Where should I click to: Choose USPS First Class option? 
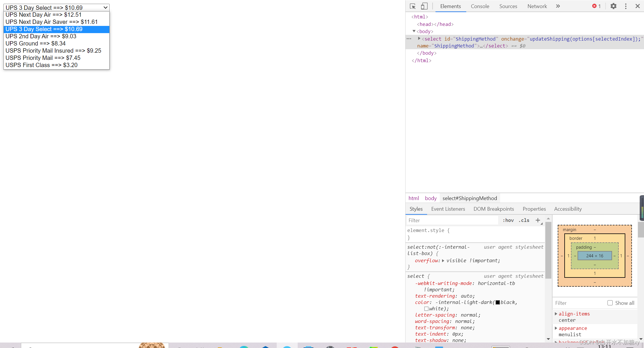pos(56,65)
